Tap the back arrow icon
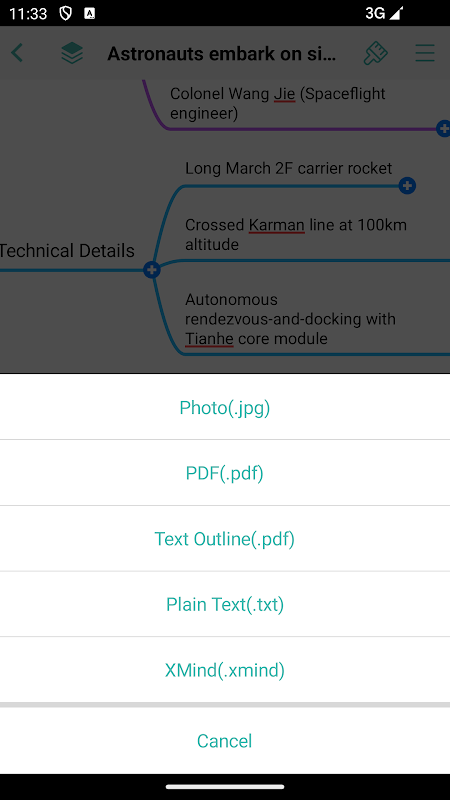 [x=17, y=53]
